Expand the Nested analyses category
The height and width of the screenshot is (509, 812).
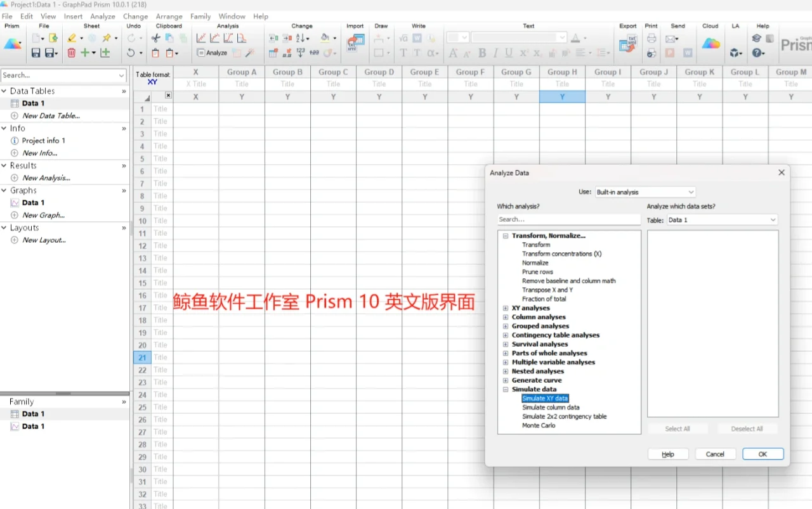point(506,371)
